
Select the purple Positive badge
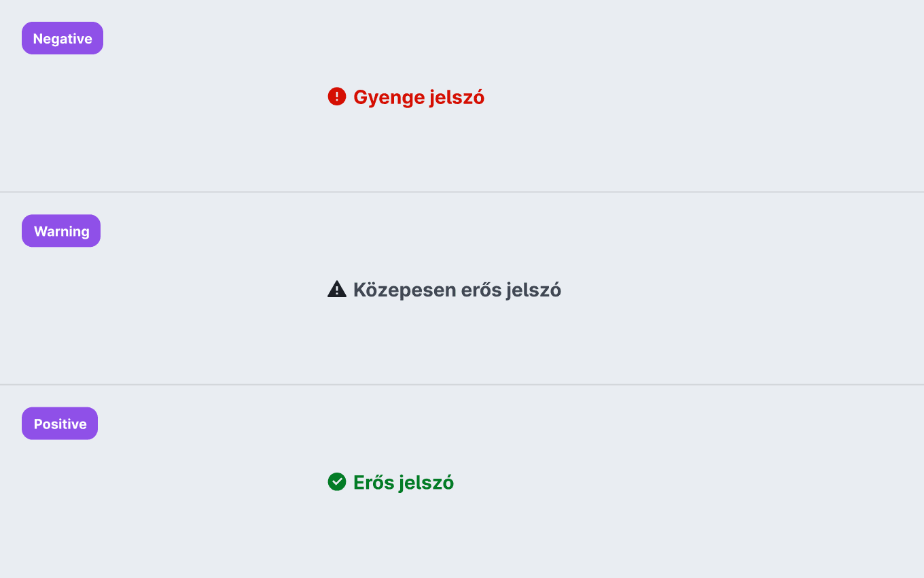60,424
